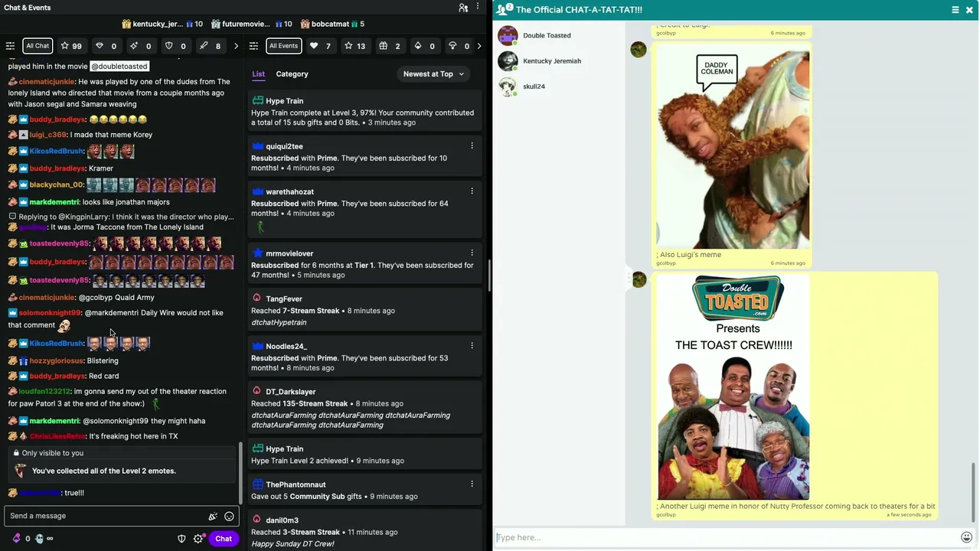Click the users icon in CHAT-A-TAT-TAT header

pos(503,9)
